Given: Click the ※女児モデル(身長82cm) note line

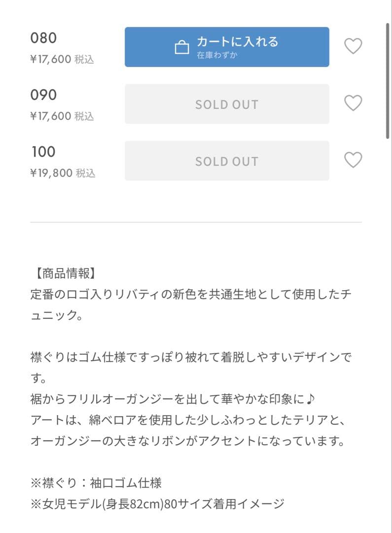Looking at the screenshot, I should (157, 504).
